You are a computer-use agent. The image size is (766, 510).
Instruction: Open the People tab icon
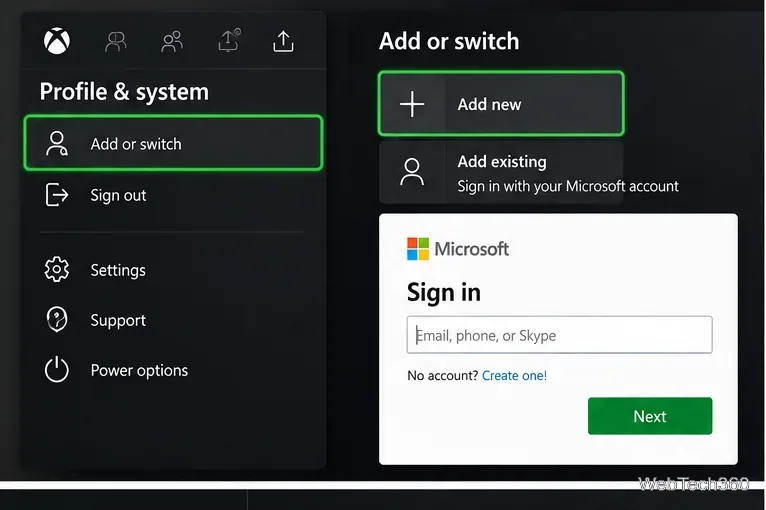[x=172, y=42]
